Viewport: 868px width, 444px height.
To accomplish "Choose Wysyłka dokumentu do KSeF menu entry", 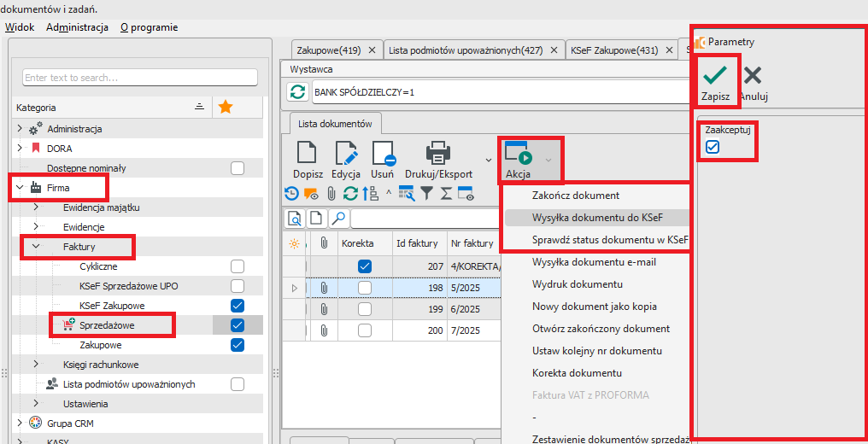I will click(596, 218).
